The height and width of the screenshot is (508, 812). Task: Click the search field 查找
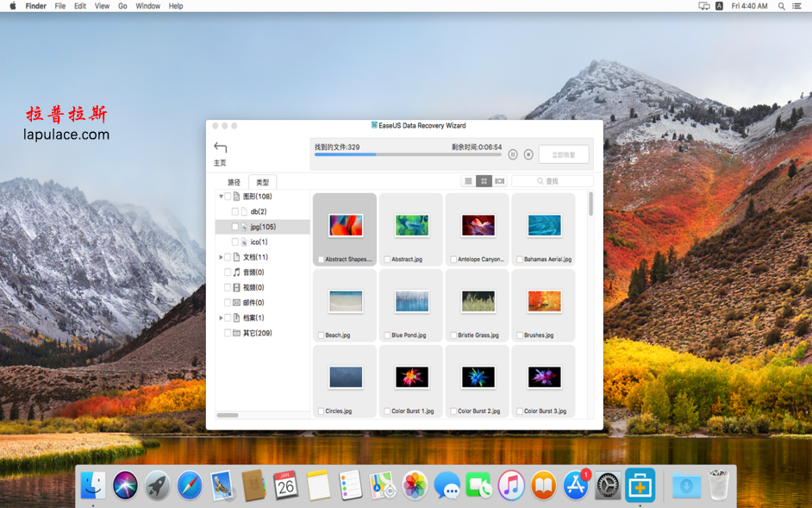(553, 181)
